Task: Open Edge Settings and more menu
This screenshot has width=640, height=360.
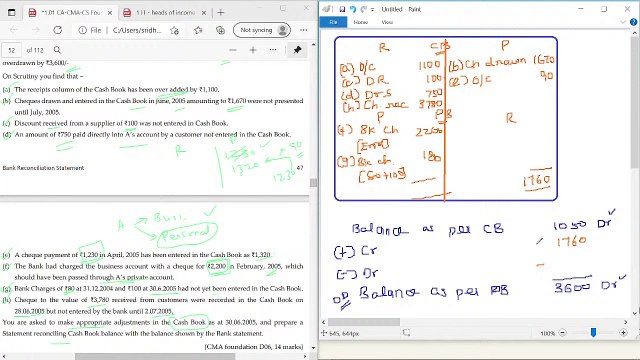Action: click(303, 30)
